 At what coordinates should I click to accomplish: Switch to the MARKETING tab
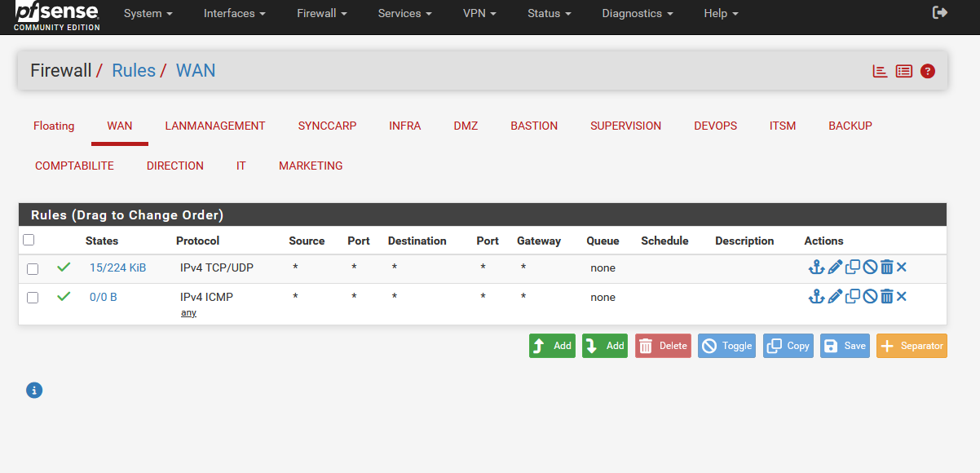tap(311, 166)
